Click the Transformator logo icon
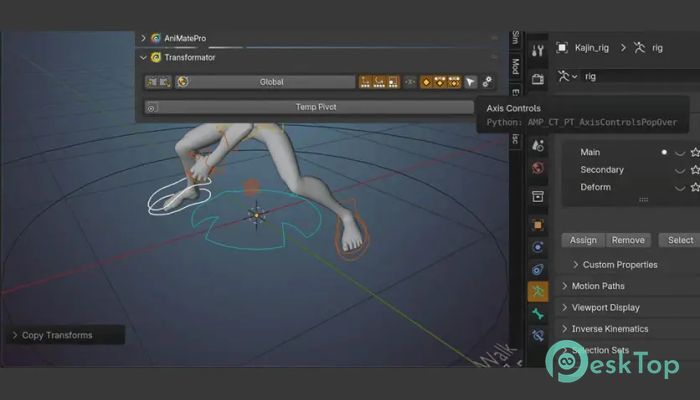Viewport: 700px width, 400px height. click(x=156, y=57)
